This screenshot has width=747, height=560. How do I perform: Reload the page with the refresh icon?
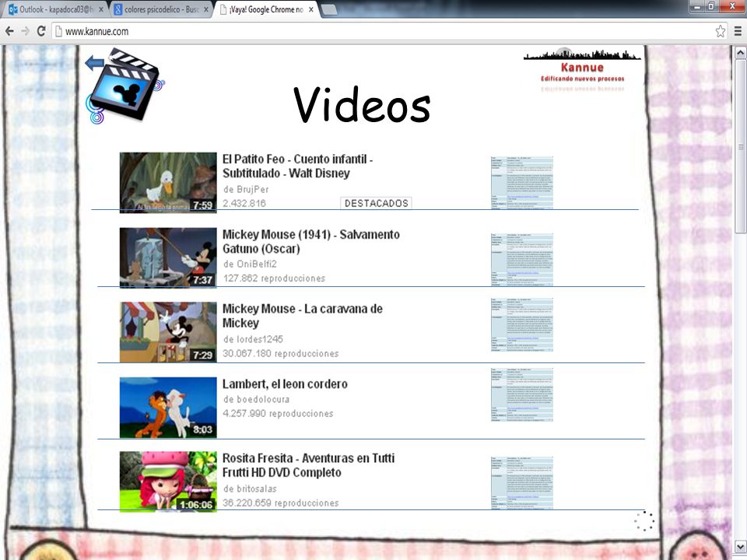click(x=41, y=31)
